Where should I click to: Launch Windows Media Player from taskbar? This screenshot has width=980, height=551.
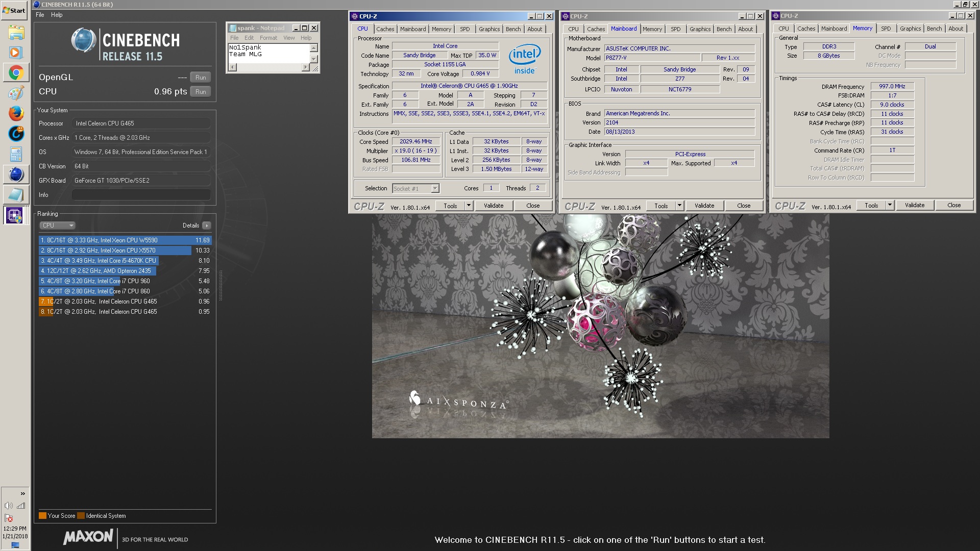coord(16,53)
